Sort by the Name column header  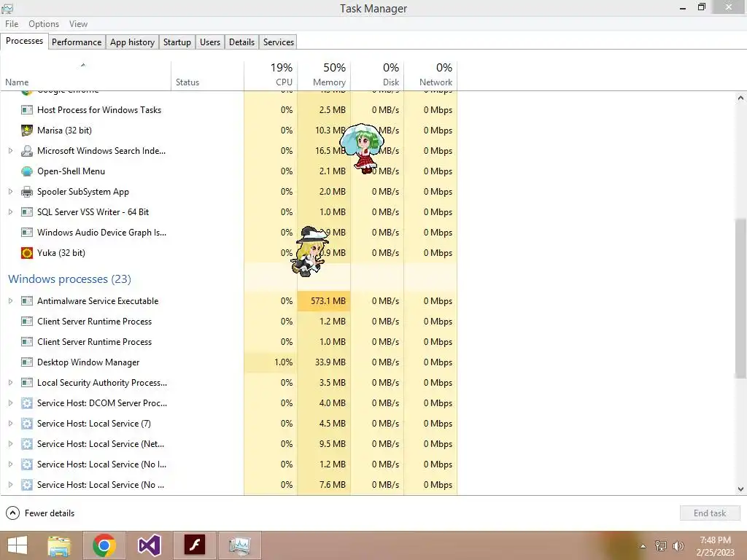pyautogui.click(x=86, y=75)
